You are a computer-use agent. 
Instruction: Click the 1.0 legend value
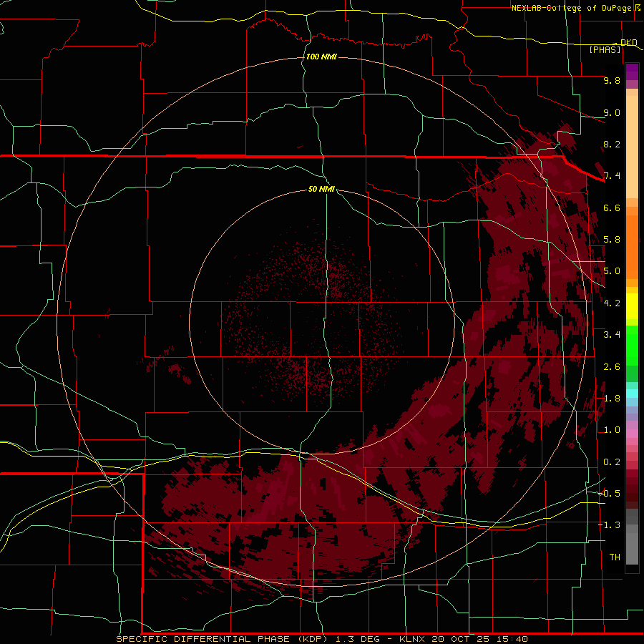coord(612,430)
